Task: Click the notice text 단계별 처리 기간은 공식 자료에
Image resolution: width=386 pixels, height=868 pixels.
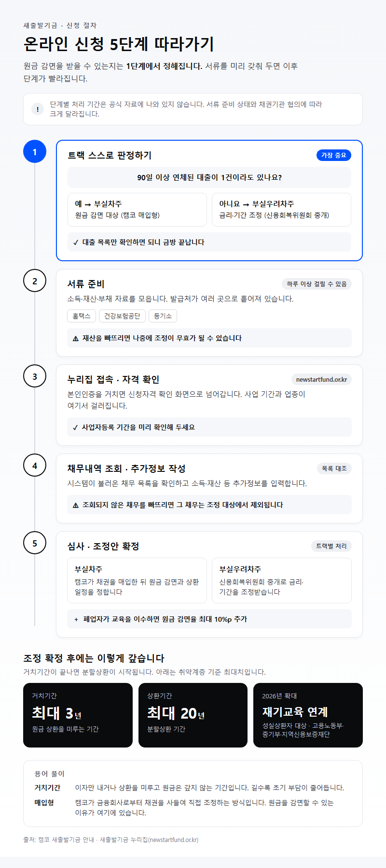Action: [186, 109]
